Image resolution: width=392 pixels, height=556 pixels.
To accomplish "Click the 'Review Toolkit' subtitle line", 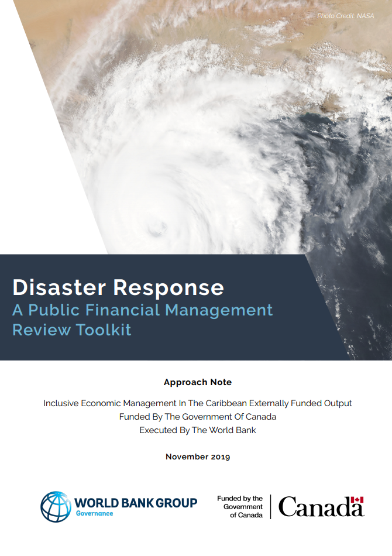I will point(72,330).
